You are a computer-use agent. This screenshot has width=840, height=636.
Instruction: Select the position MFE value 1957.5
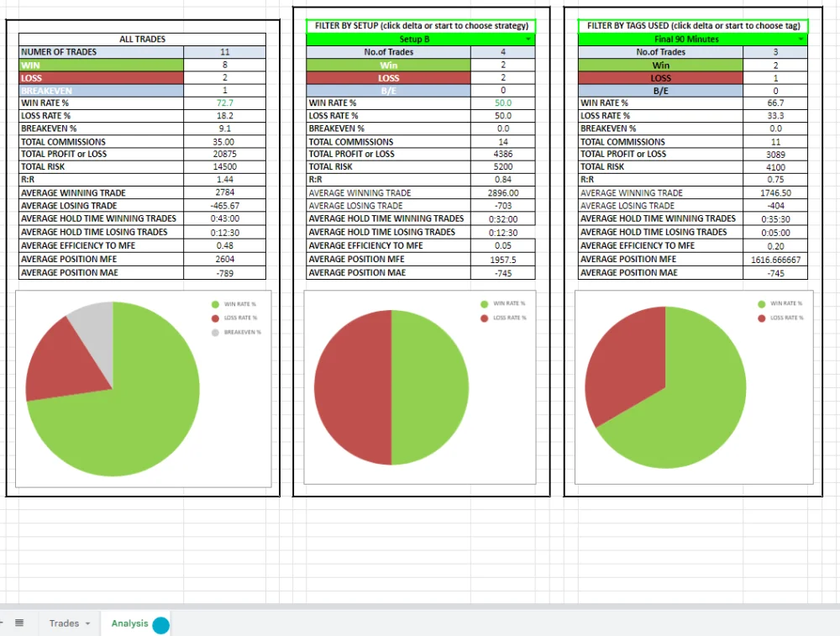pyautogui.click(x=503, y=260)
